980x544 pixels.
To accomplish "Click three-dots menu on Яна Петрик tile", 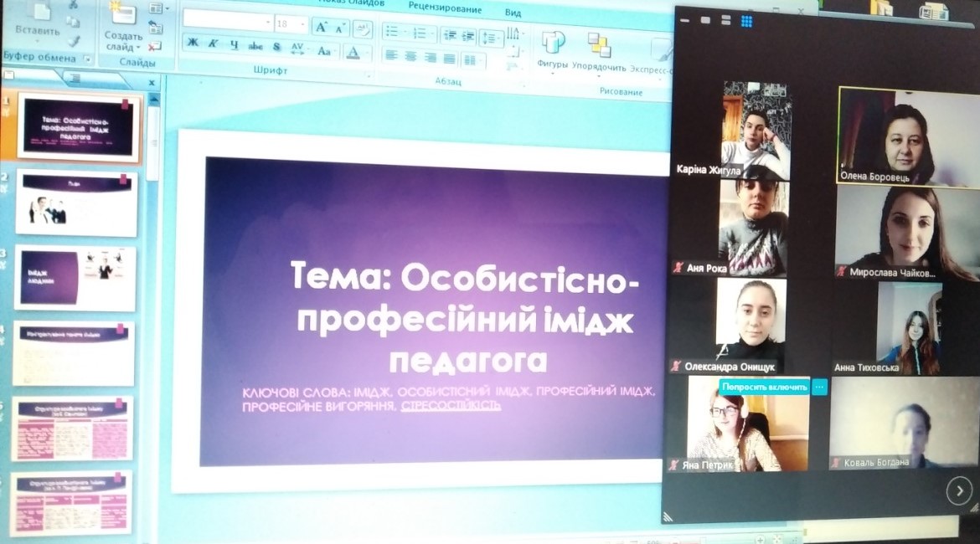I will [819, 387].
